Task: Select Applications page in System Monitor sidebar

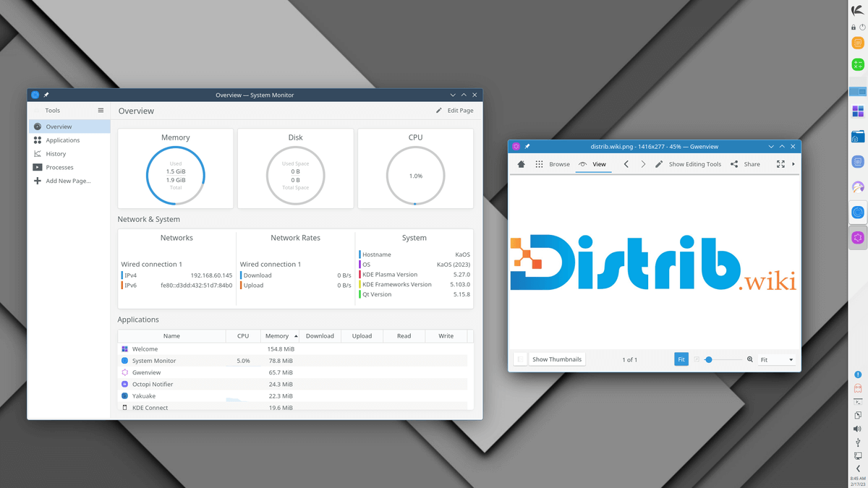Action: (x=69, y=140)
